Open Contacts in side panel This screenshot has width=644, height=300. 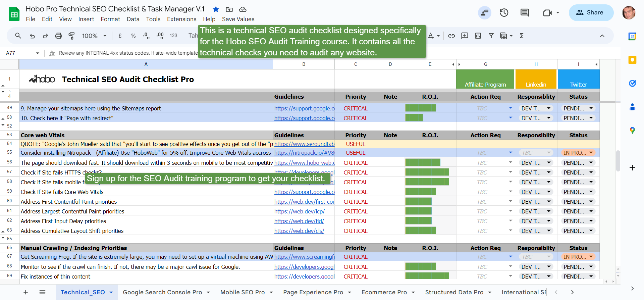coord(632,107)
